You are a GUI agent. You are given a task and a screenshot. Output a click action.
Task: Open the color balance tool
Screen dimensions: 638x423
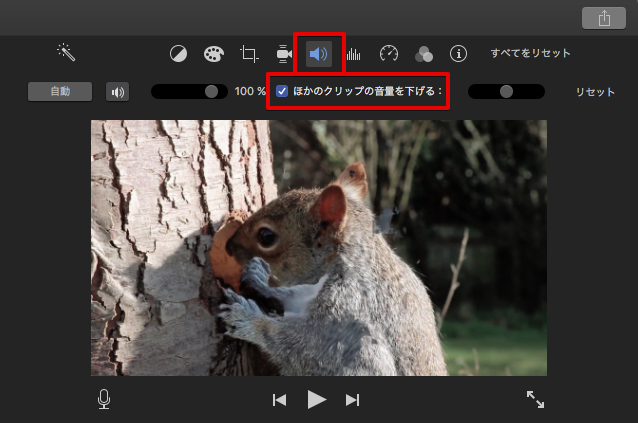178,54
